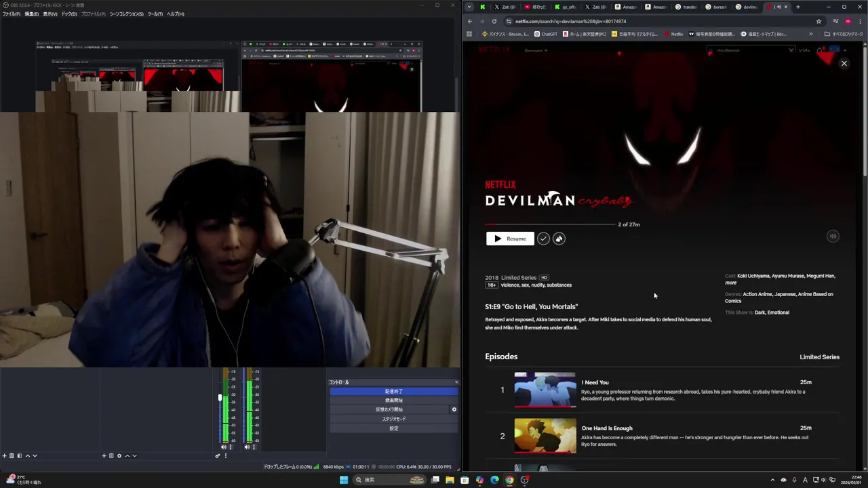The image size is (868, 488).
Task: Open the Chrome media control icon
Action: click(835, 21)
